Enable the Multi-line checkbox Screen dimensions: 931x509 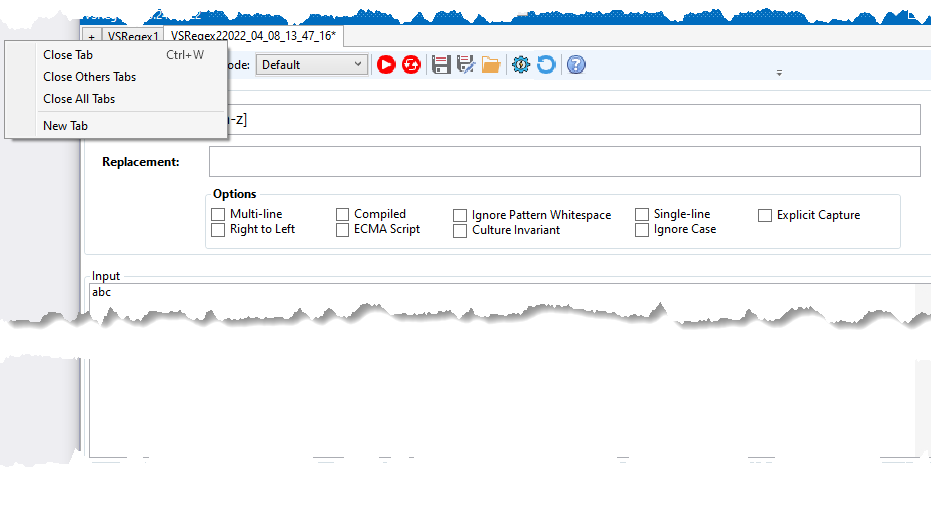[218, 215]
